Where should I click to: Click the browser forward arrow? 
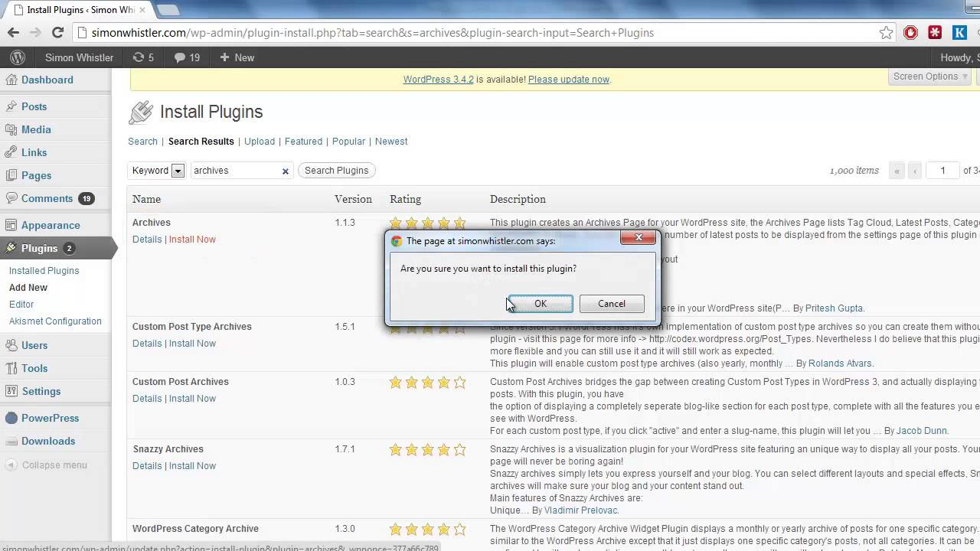35,33
